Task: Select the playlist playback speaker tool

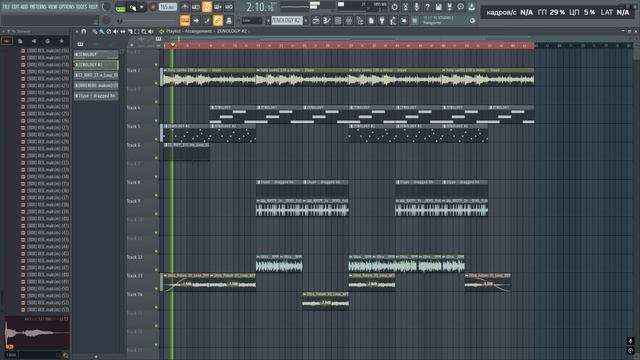Action: 151,31
